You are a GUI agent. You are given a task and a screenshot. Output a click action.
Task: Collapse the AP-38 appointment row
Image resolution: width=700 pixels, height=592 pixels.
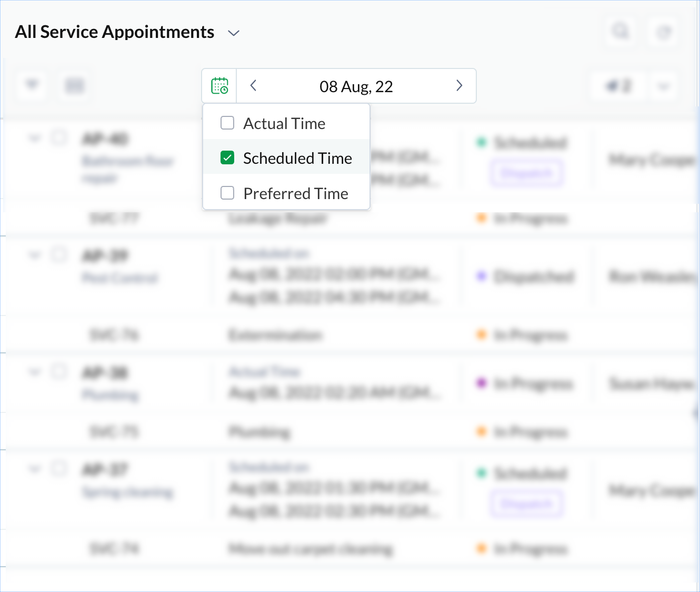click(x=35, y=373)
